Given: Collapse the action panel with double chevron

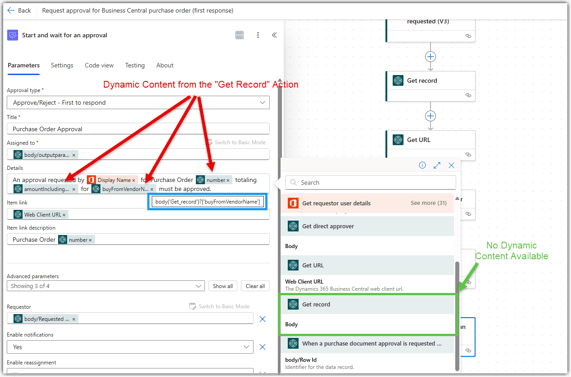Looking at the screenshot, I should tap(274, 35).
